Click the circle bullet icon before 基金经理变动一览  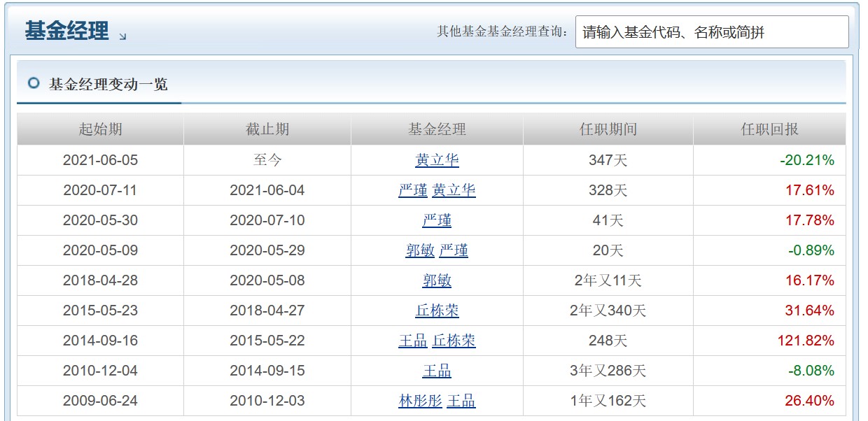point(33,84)
